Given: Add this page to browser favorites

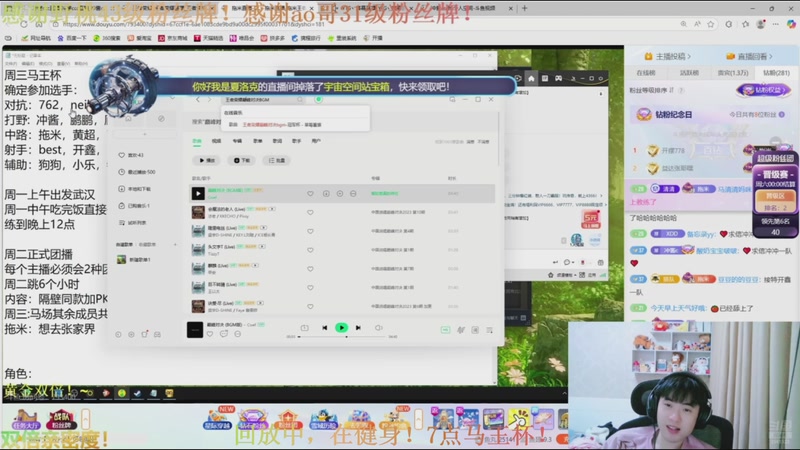Looking at the screenshot, I should (711, 24).
